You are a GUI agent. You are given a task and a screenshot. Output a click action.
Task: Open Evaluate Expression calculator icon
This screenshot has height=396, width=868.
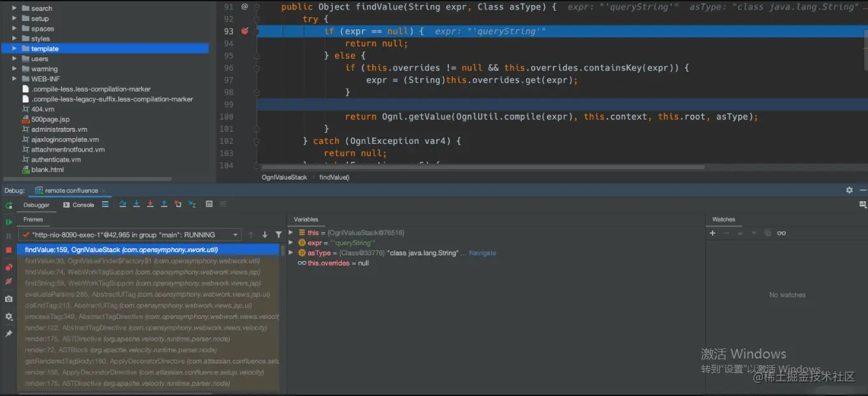[x=209, y=204]
